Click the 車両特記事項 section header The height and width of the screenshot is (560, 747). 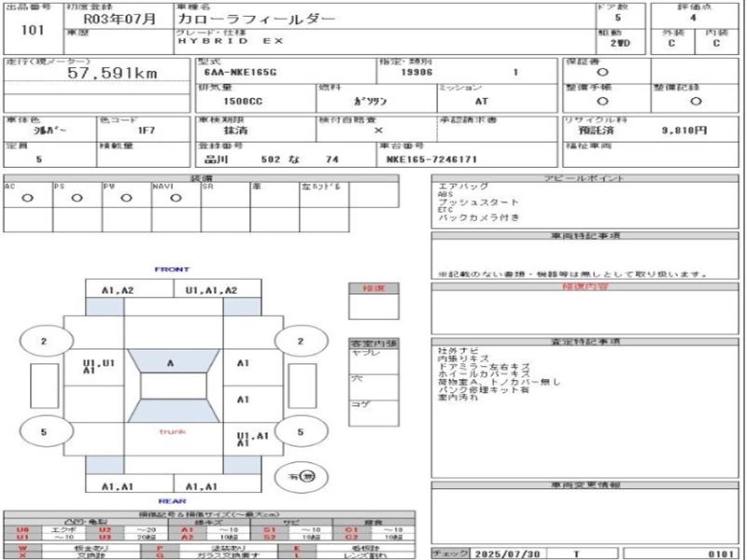pos(585,236)
